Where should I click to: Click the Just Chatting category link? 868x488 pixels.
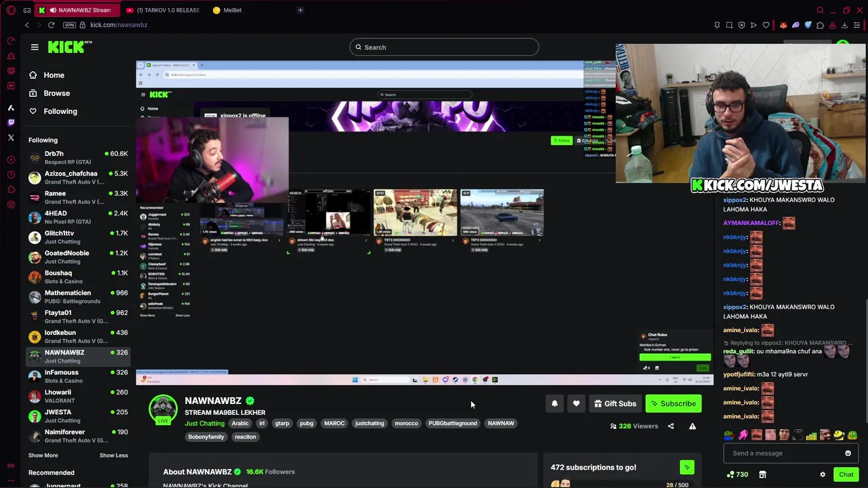204,424
